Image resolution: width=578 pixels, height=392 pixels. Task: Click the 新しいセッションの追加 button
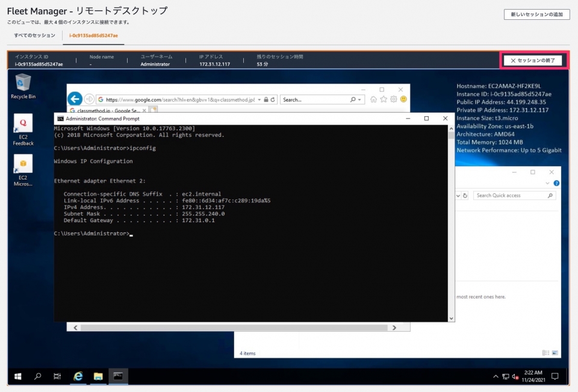coord(535,14)
